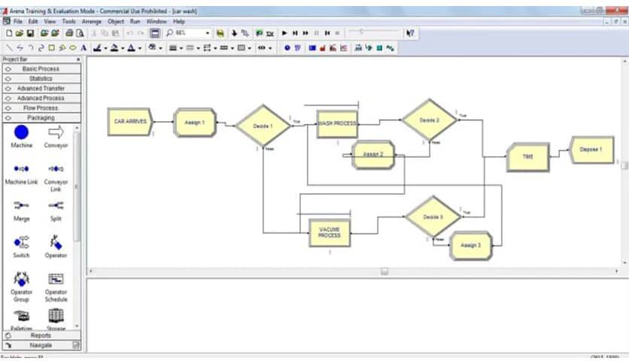This screenshot has height=364, width=629.
Task: Select the VACUME PROCESS module
Action: point(330,233)
